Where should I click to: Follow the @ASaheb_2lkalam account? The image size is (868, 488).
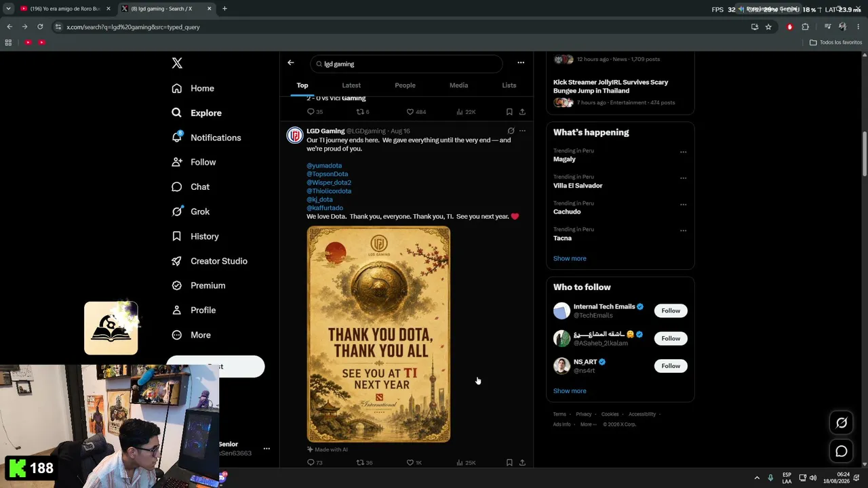click(x=671, y=338)
